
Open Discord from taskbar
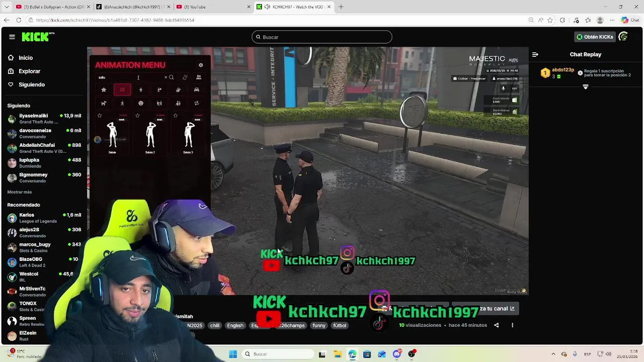(397, 354)
